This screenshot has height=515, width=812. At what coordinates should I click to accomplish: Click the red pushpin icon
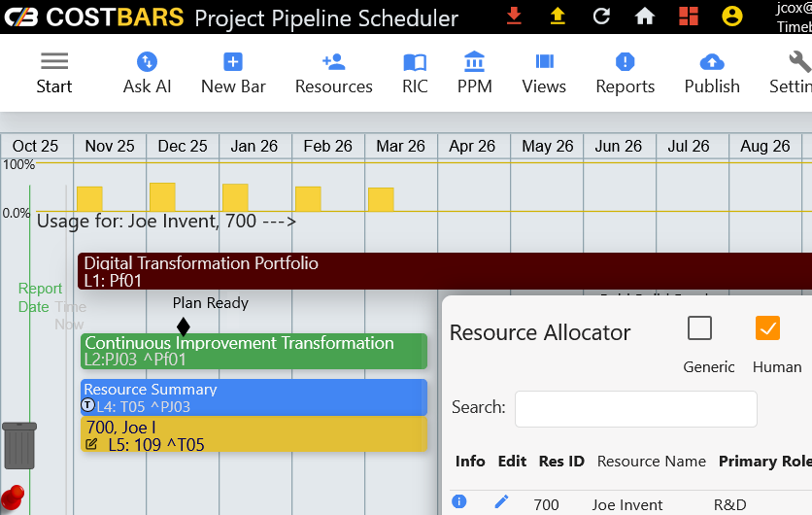tap(13, 495)
